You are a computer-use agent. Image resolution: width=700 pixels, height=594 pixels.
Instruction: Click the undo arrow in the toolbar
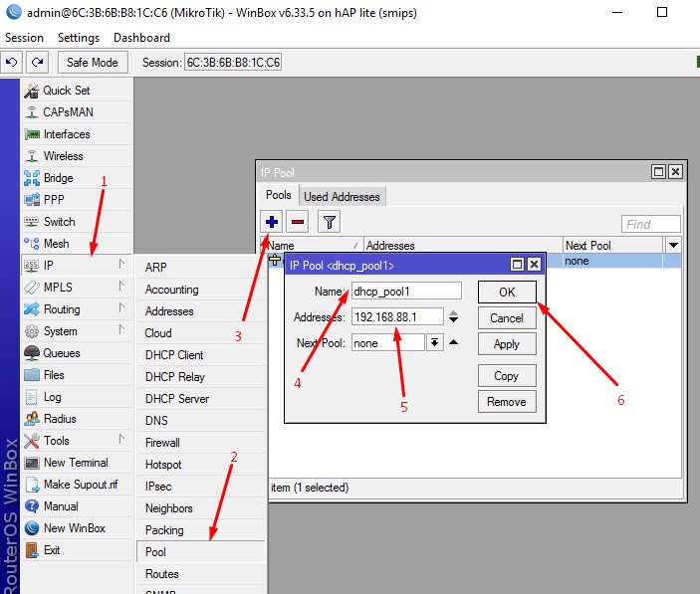[12, 62]
